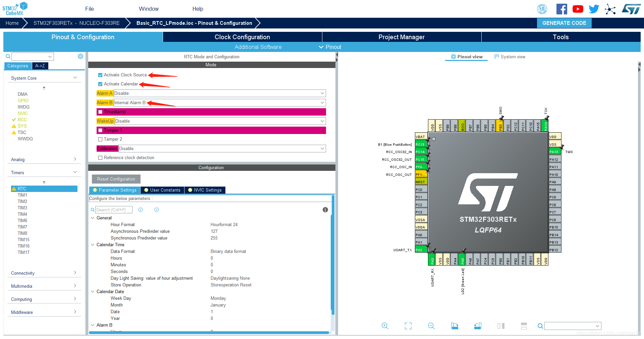The width and height of the screenshot is (644, 339).
Task: Open the Window menu
Action: pyautogui.click(x=149, y=9)
